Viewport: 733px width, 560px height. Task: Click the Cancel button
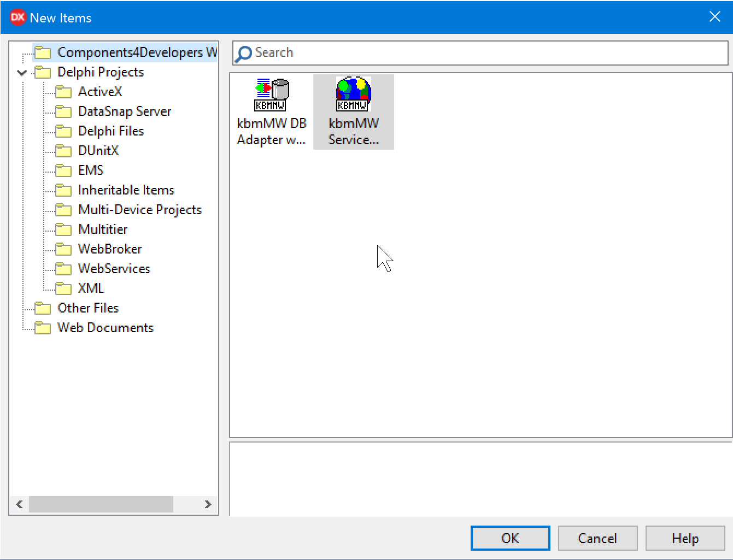coord(597,538)
